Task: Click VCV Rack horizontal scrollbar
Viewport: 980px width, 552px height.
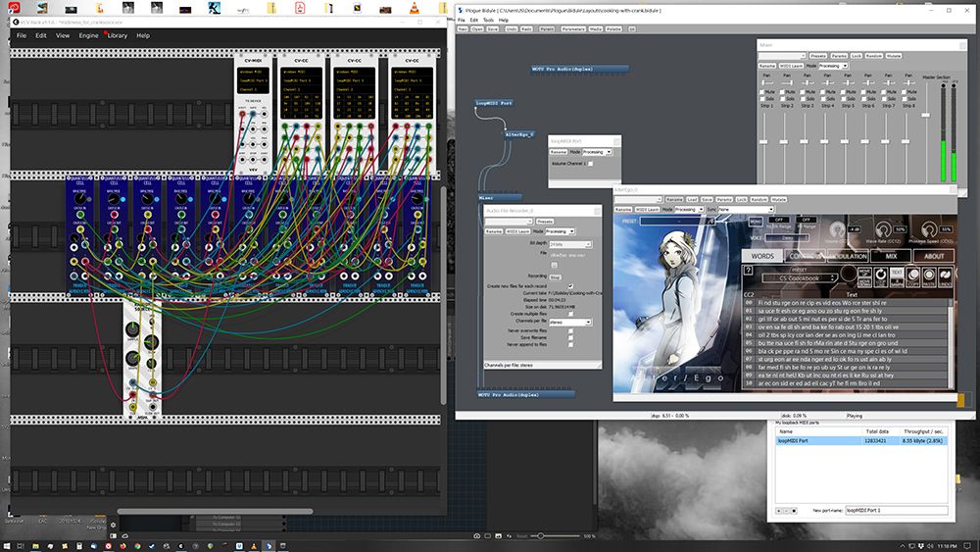Action: [215, 512]
